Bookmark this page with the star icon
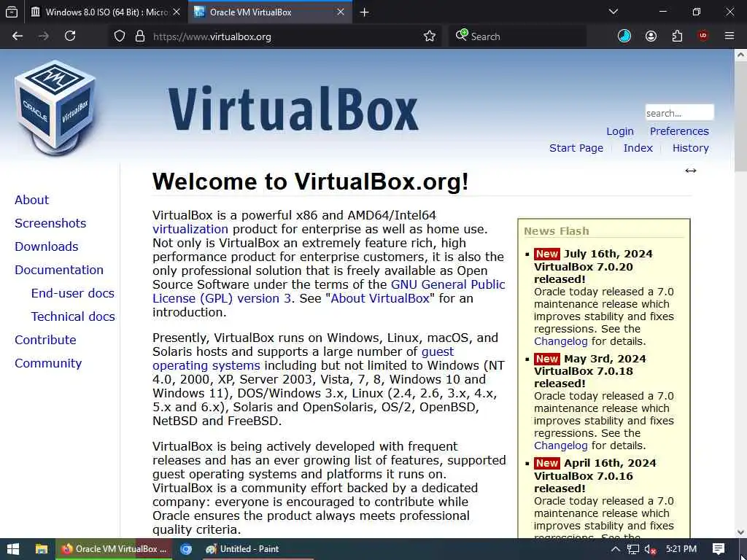Screen dimensions: 747x560 click(430, 36)
